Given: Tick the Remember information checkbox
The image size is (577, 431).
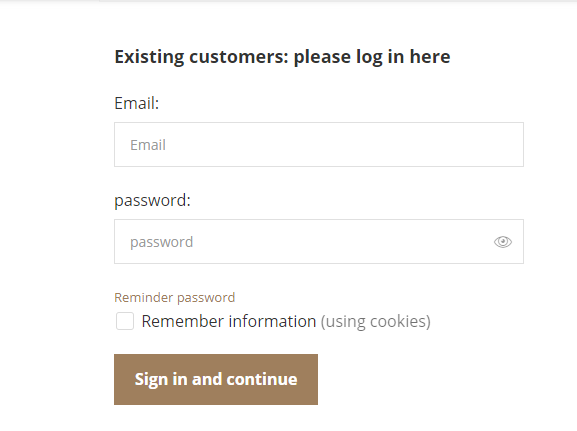Looking at the screenshot, I should [125, 321].
